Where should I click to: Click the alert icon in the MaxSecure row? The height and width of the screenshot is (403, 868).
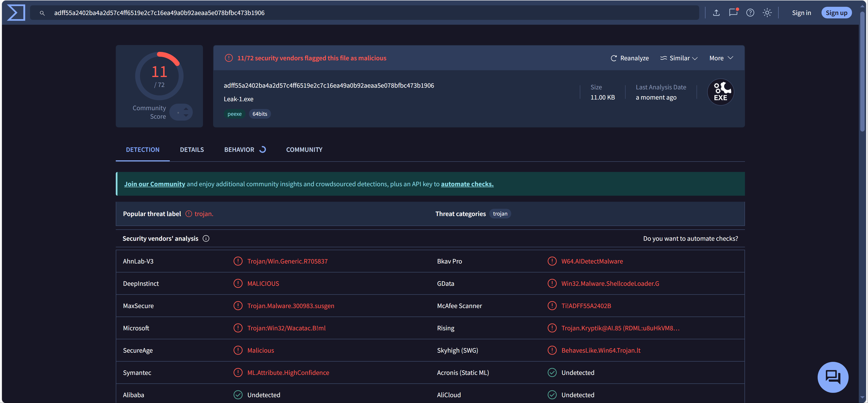click(x=238, y=306)
